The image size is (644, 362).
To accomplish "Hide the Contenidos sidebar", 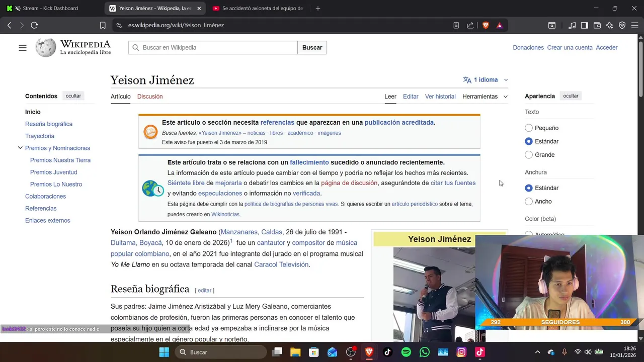I will tap(73, 96).
